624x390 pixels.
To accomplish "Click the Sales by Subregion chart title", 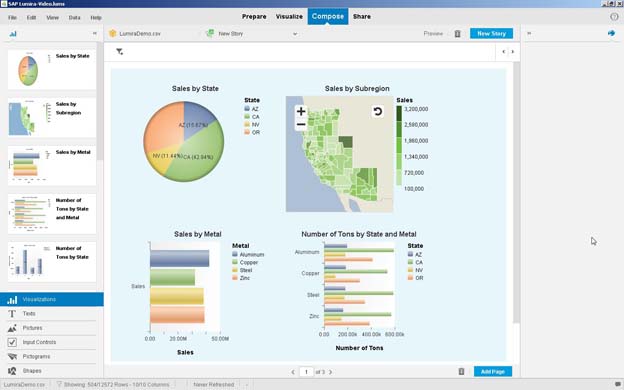I will 357,88.
